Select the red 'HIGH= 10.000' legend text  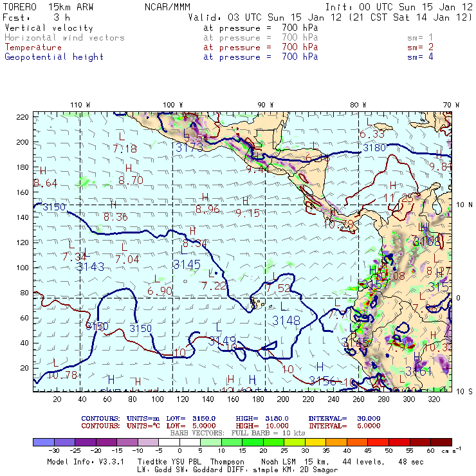click(x=262, y=426)
